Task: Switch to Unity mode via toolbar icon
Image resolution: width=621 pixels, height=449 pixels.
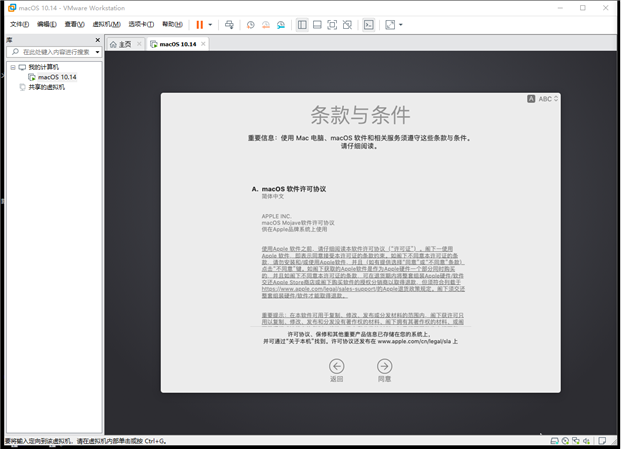Action: click(x=347, y=25)
